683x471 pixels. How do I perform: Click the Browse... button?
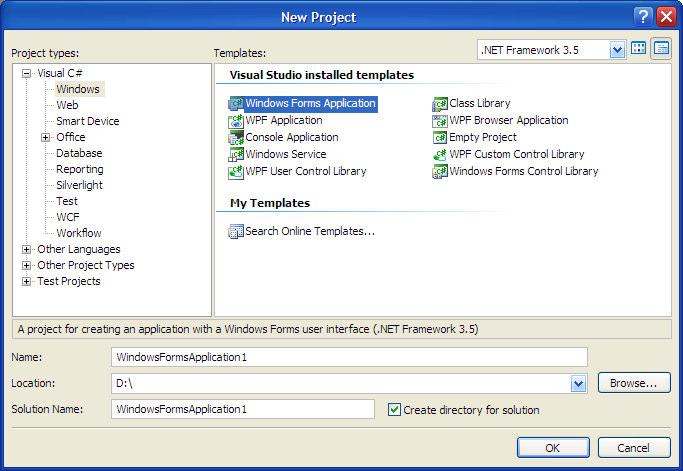634,383
